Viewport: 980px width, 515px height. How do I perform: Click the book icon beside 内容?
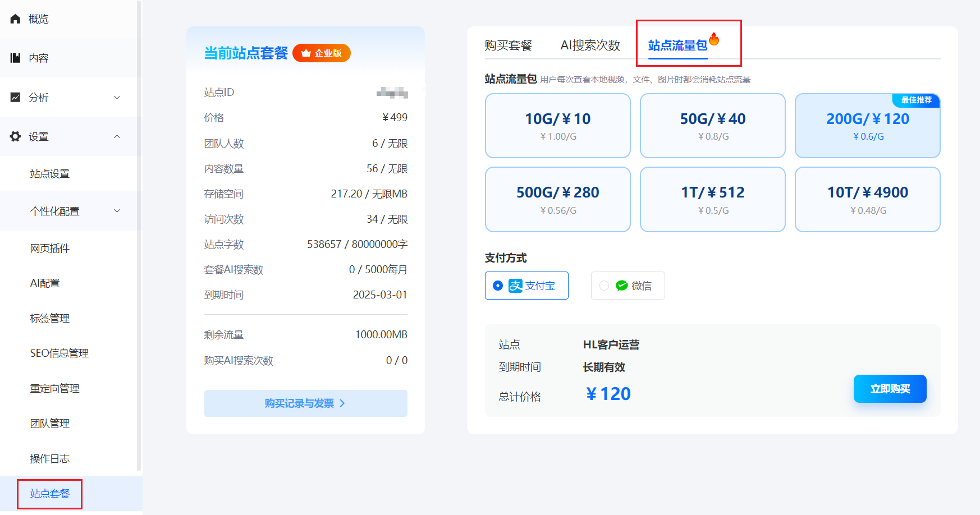(15, 58)
